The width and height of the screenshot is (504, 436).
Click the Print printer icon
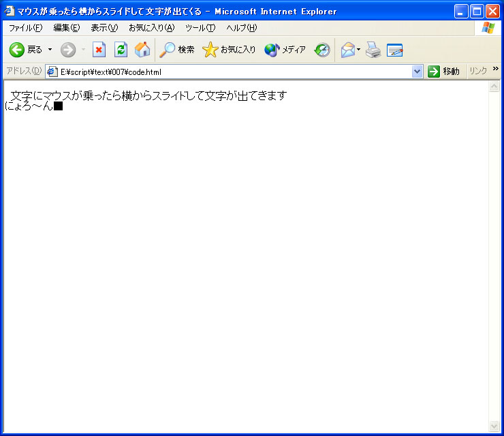373,50
